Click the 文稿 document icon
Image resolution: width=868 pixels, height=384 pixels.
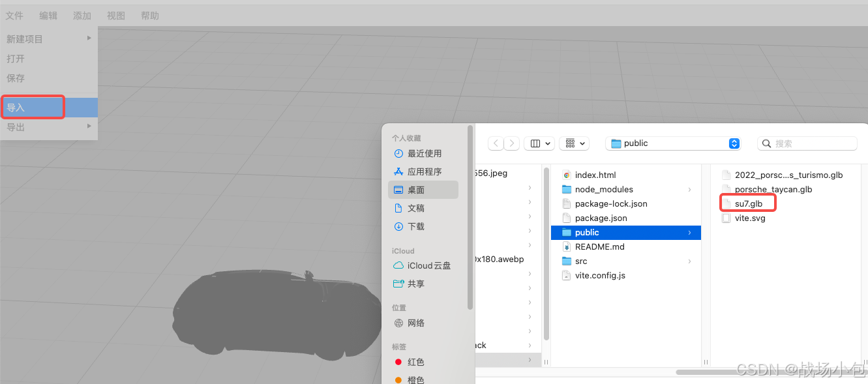[x=399, y=208]
